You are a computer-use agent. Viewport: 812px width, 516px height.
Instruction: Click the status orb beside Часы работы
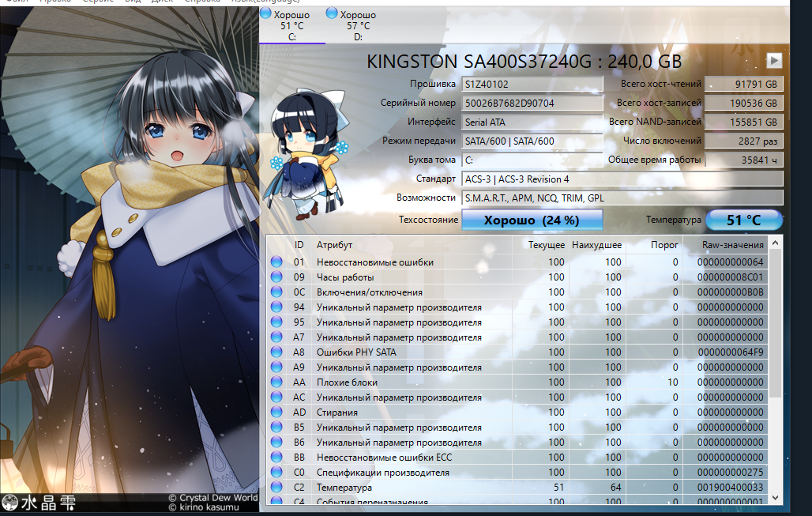tap(276, 277)
